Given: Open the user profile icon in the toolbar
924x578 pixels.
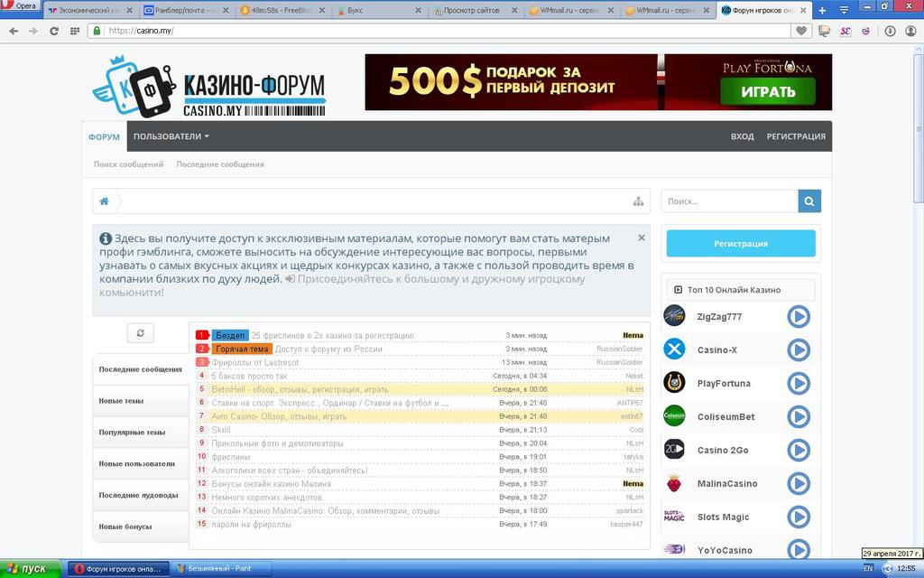Looking at the screenshot, I should click(910, 31).
